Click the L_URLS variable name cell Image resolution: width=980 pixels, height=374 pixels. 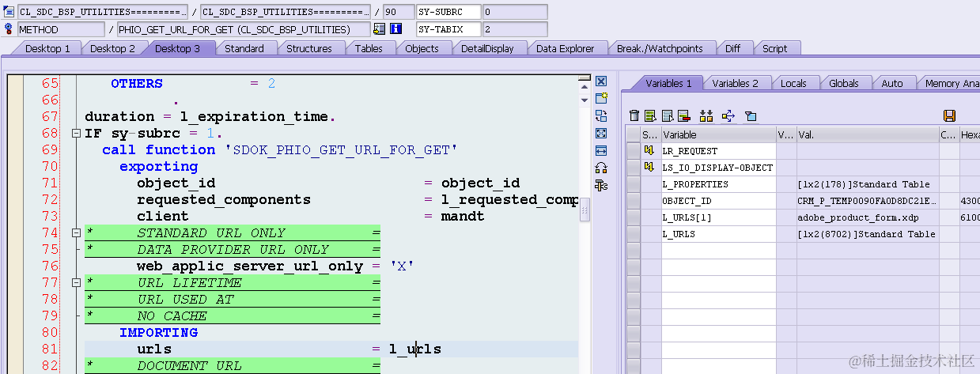718,234
